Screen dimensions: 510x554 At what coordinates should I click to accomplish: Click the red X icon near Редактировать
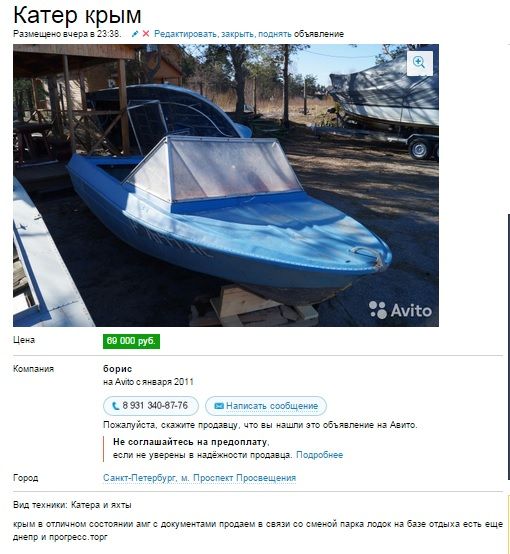146,34
